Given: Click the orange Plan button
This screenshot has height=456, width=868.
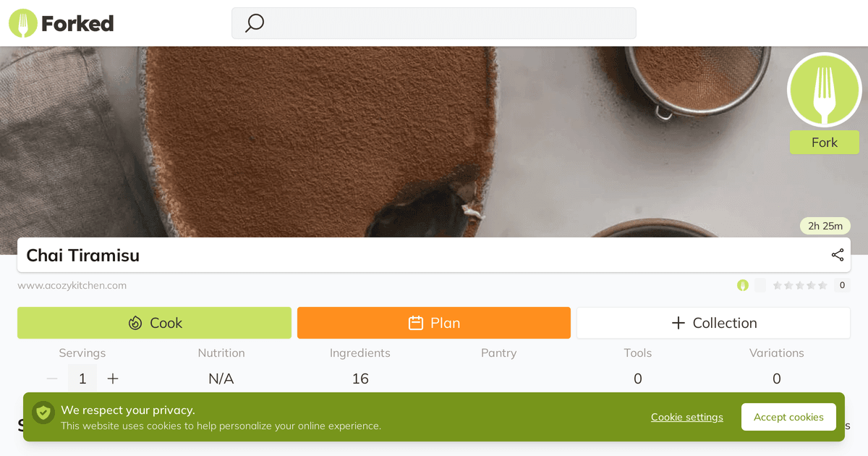Looking at the screenshot, I should [434, 323].
